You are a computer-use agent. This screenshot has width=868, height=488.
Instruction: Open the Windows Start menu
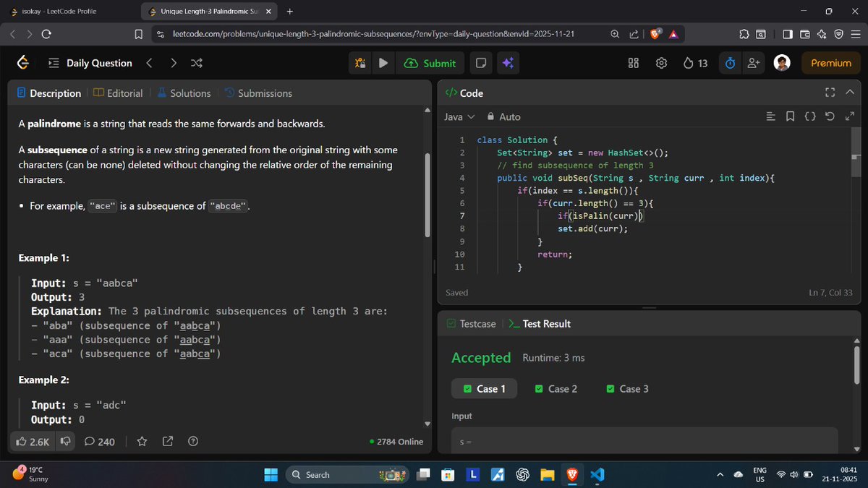click(x=271, y=475)
